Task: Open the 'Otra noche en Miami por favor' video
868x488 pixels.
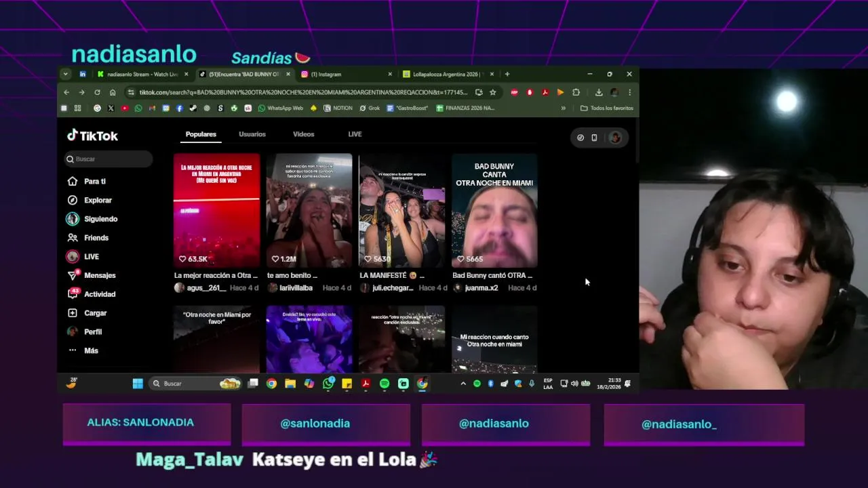Action: point(216,339)
